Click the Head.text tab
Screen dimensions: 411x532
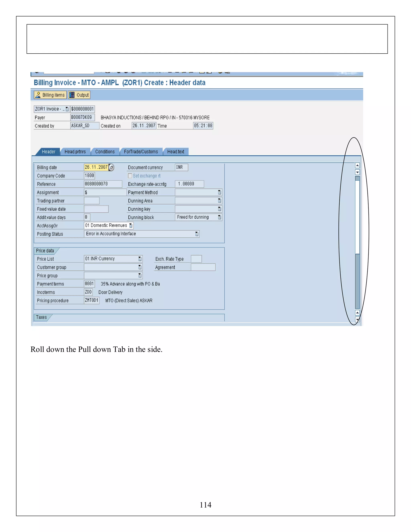click(176, 152)
